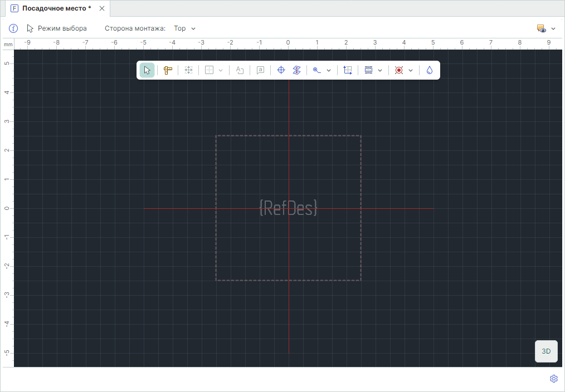Viewport: 565px width, 392px height.
Task: Select the trace routing tool icon
Action: pyautogui.click(x=316, y=70)
